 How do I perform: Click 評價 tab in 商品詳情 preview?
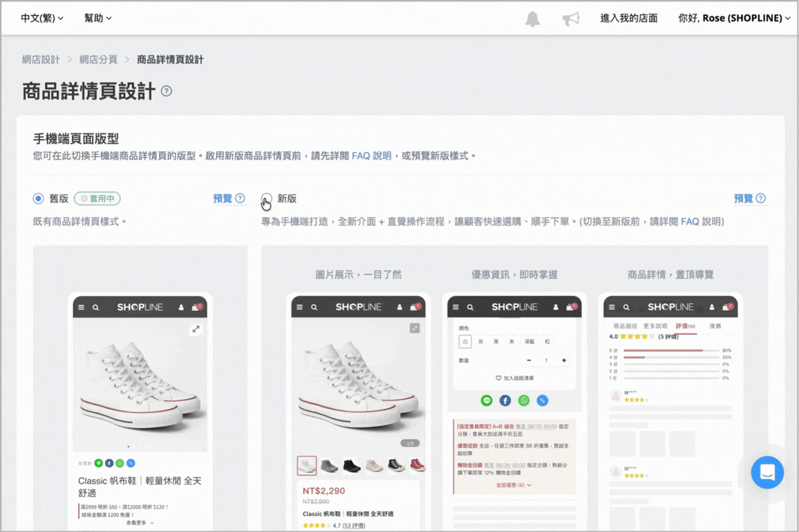(685, 326)
